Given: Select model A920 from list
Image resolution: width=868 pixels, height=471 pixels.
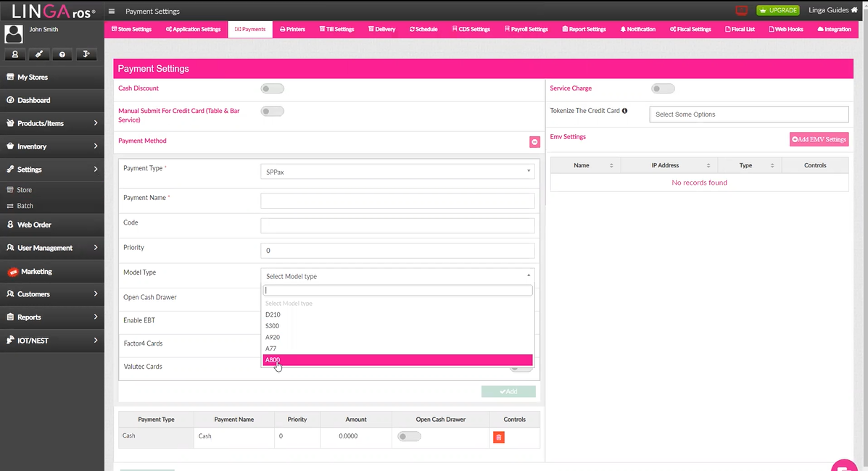Looking at the screenshot, I should (x=397, y=337).
